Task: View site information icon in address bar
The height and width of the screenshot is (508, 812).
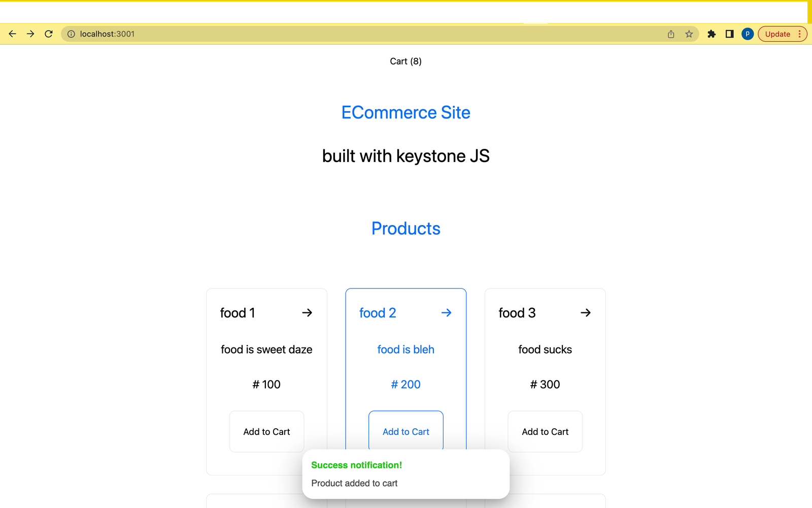Action: (x=71, y=34)
